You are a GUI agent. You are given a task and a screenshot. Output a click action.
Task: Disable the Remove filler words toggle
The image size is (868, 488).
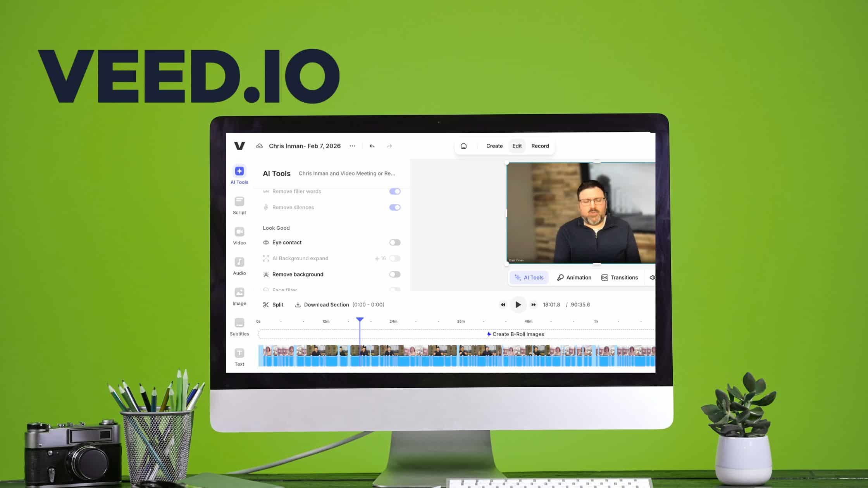[395, 191]
